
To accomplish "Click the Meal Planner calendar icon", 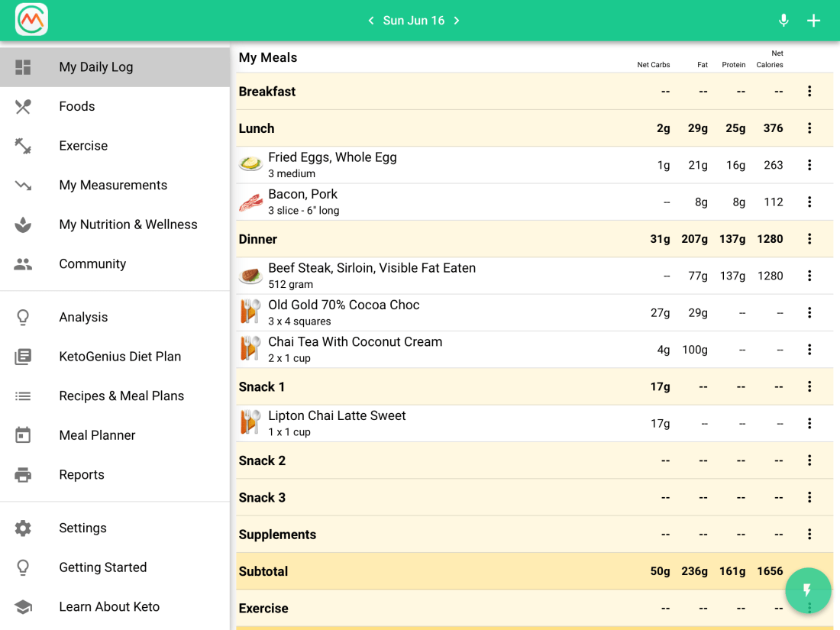I will (23, 435).
